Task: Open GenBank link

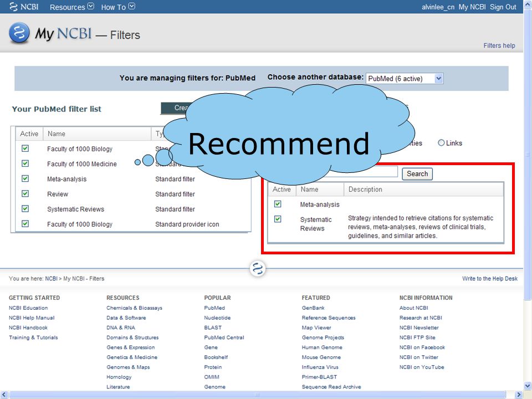Action: click(x=313, y=308)
